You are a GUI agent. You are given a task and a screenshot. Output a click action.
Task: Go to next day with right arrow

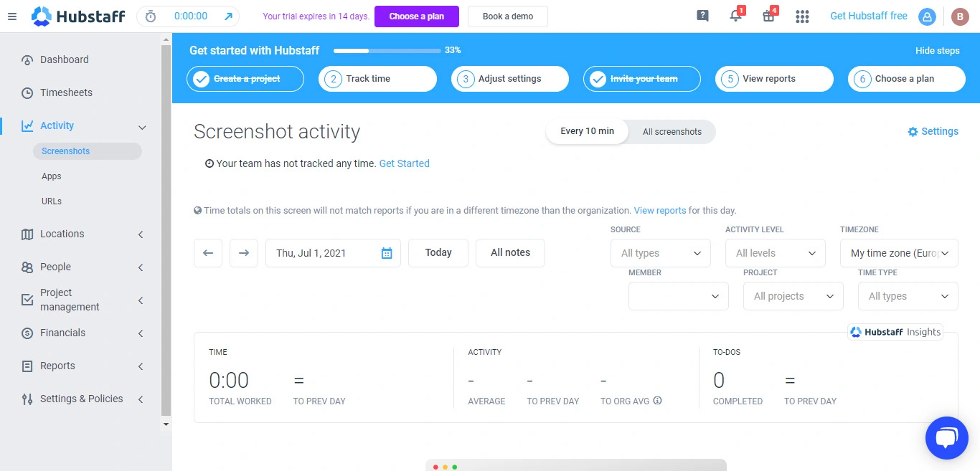(244, 253)
